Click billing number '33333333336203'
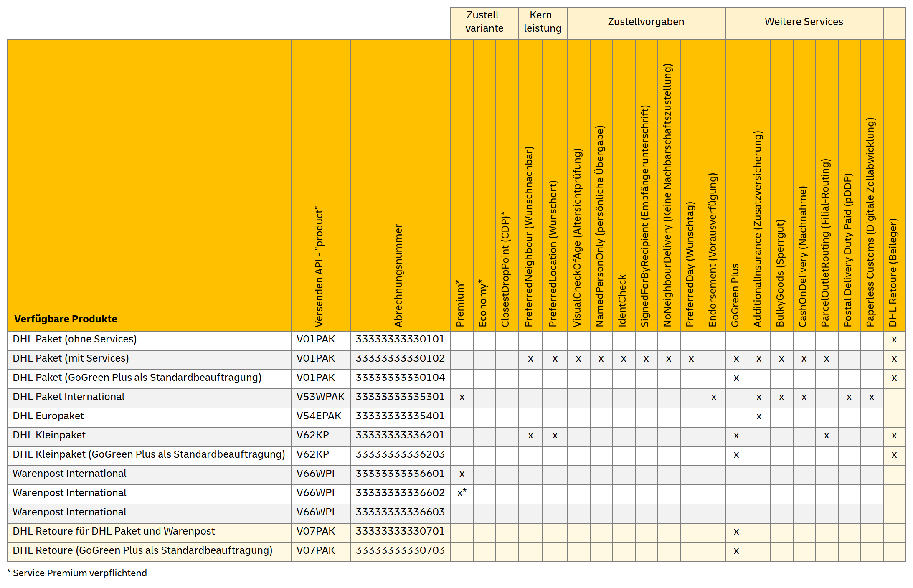The height and width of the screenshot is (588, 913). tap(400, 454)
